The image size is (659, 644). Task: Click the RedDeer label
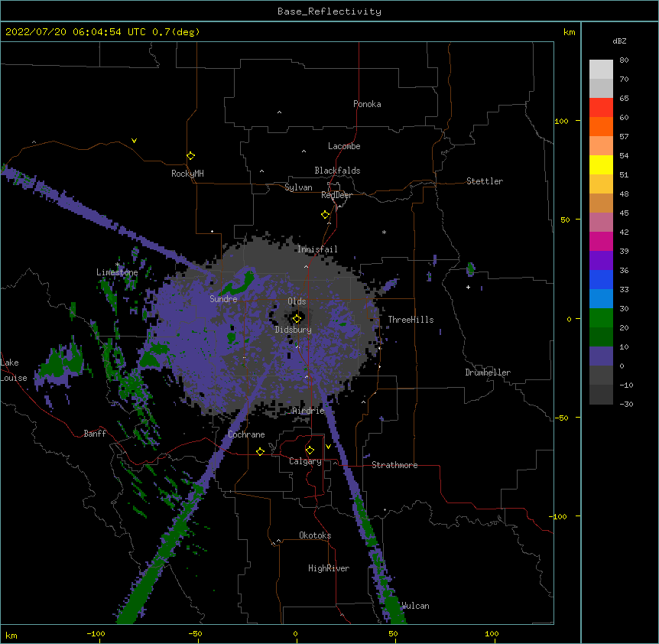coord(336,195)
